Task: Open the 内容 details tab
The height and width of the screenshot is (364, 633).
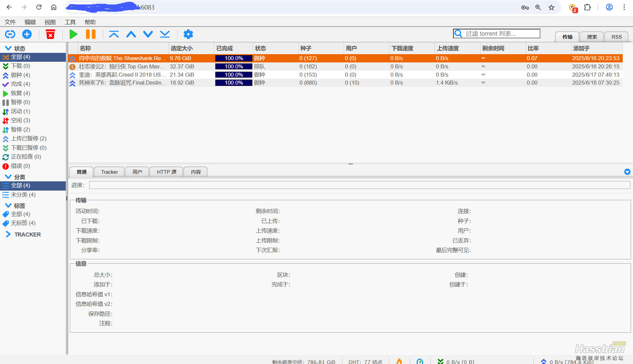Action: [x=196, y=172]
